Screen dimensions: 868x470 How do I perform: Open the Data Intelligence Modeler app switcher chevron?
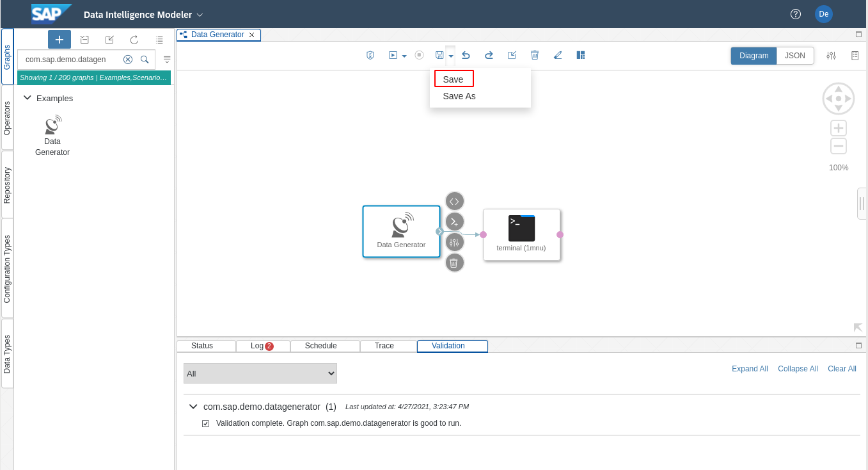click(x=200, y=14)
